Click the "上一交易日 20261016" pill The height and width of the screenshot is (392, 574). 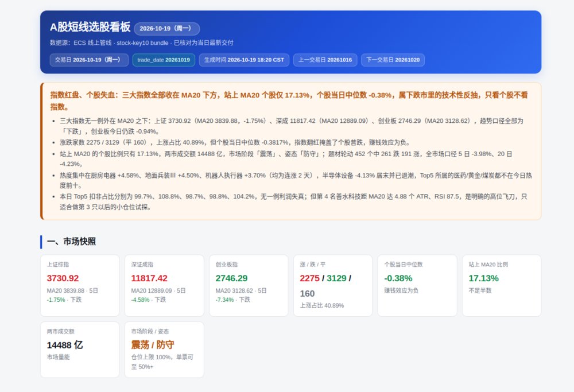[325, 60]
